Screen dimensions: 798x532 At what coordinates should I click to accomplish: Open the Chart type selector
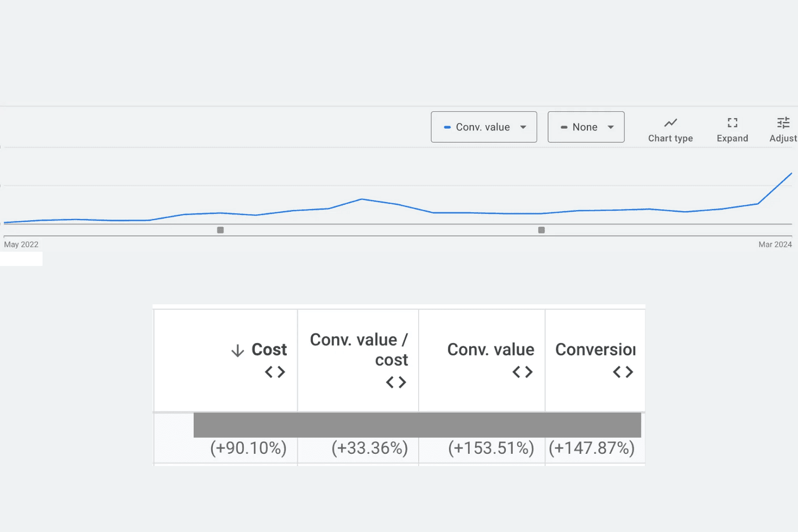pos(670,128)
